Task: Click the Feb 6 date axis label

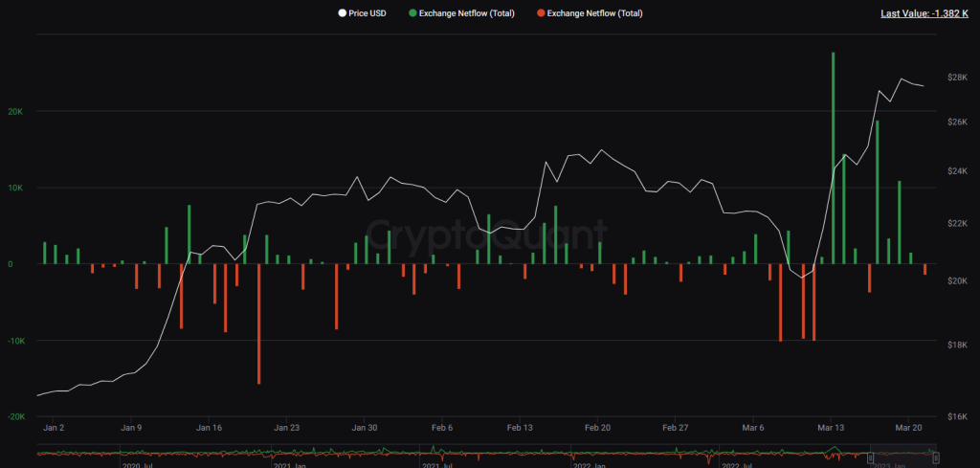Action: (x=442, y=428)
